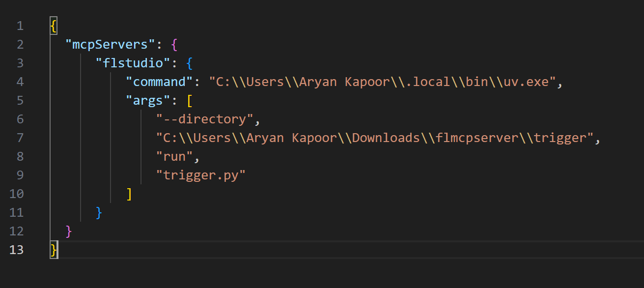The height and width of the screenshot is (288, 644).
Task: Click the pink closing brace on line 12
Action: pyautogui.click(x=69, y=231)
